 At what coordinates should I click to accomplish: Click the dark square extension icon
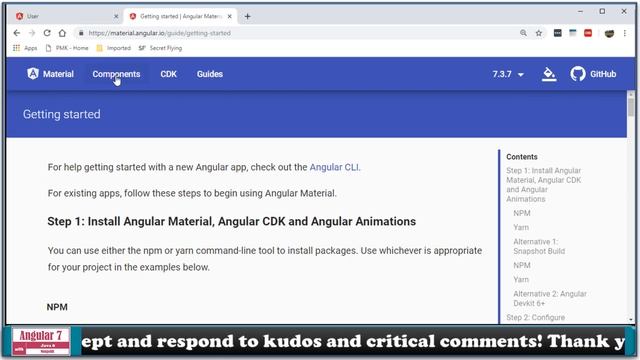pos(558,33)
